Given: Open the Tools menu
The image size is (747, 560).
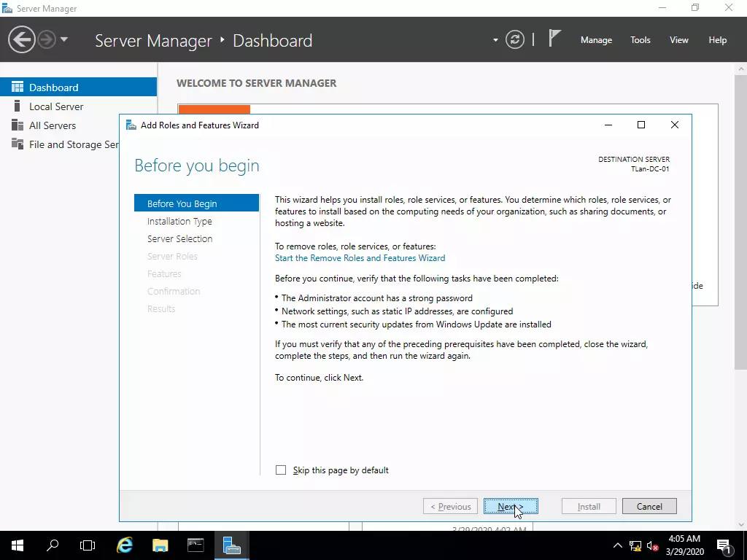Looking at the screenshot, I should 640,40.
